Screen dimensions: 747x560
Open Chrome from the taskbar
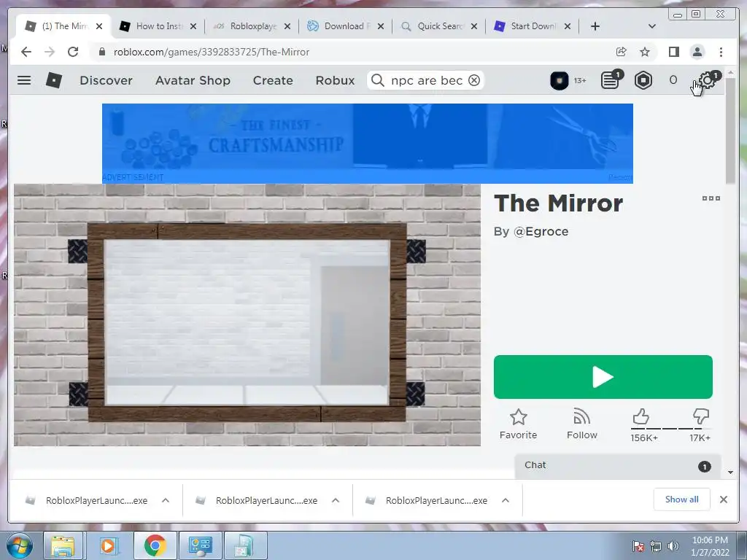pyautogui.click(x=155, y=545)
